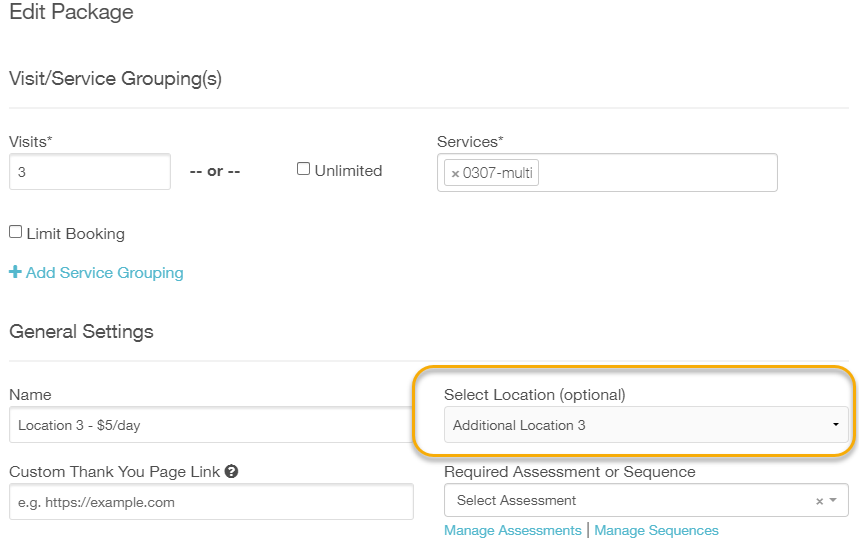The height and width of the screenshot is (553, 859).
Task: Click the Select Assessment dropdown arrow
Action: tap(833, 500)
